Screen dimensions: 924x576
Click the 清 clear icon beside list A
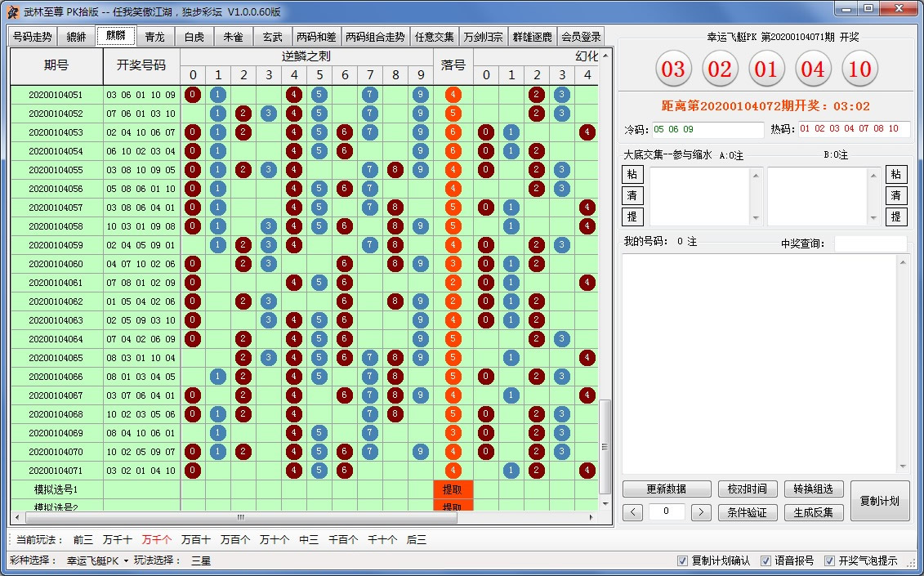tap(633, 196)
